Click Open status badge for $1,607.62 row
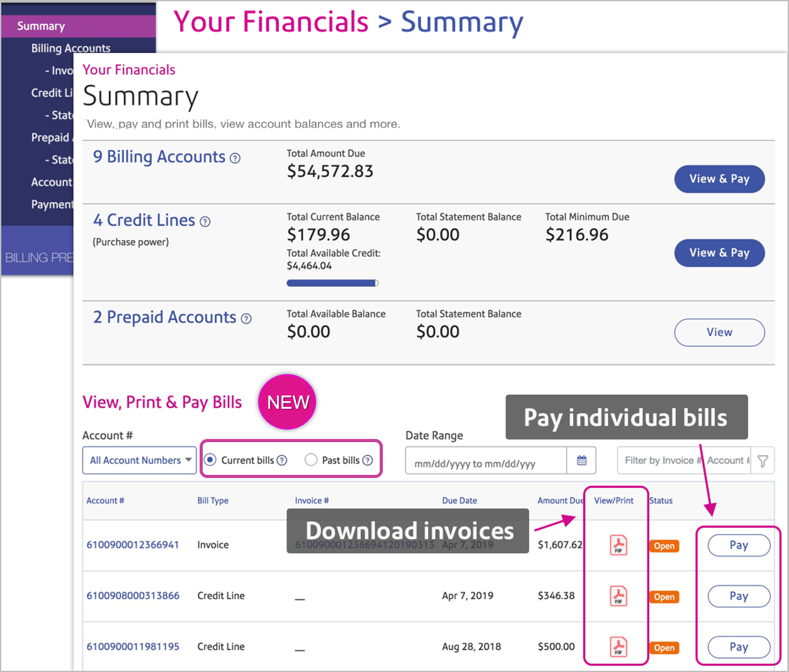789x672 pixels. [x=664, y=546]
